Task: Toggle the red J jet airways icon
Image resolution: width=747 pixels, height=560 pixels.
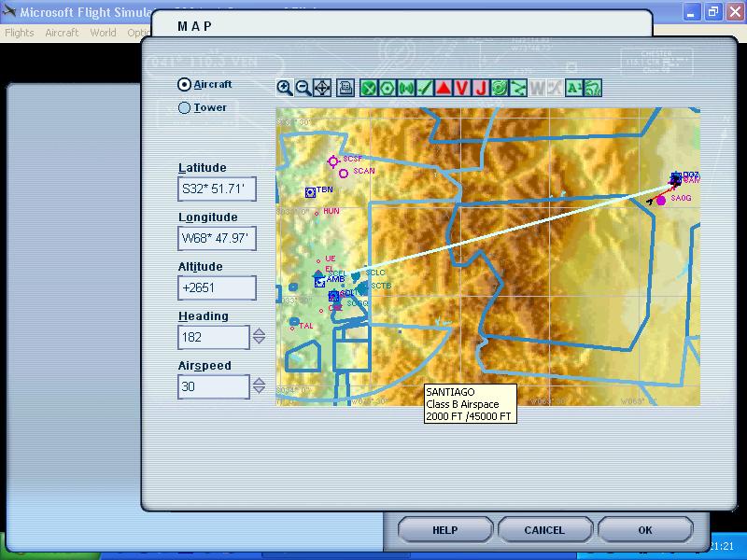Action: pos(481,88)
